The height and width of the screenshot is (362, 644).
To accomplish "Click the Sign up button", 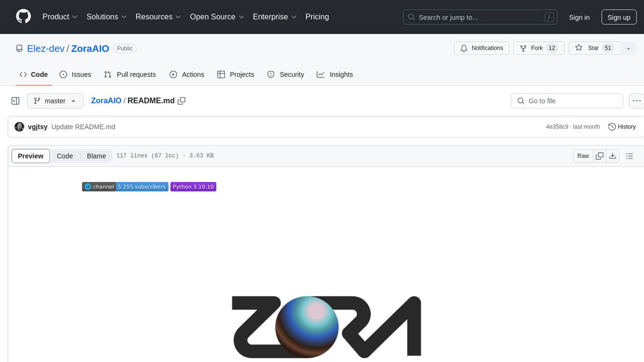I will [619, 17].
